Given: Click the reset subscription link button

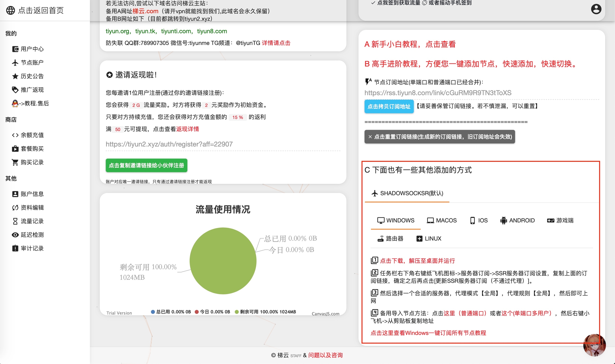Looking at the screenshot, I should pyautogui.click(x=439, y=137).
